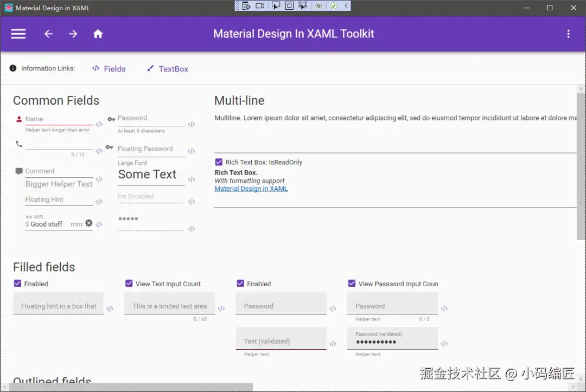View XAML for Password with Helper text
The height and width of the screenshot is (392, 586).
444,309
